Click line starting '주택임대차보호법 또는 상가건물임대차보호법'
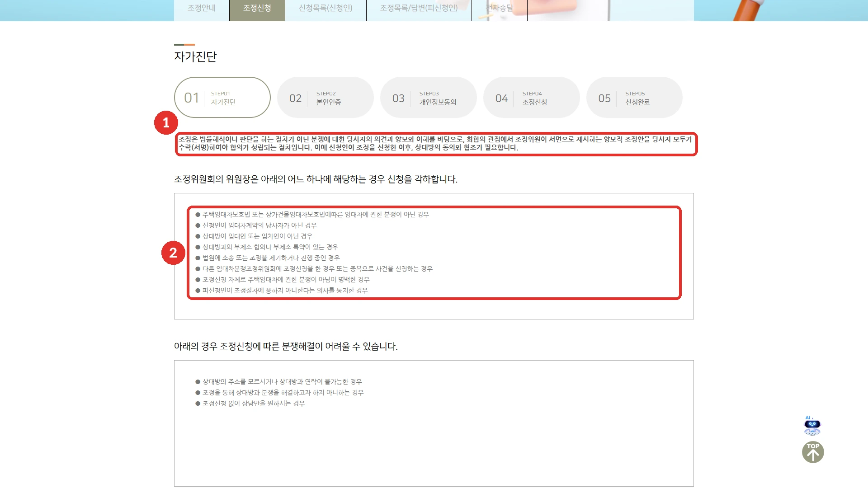Screen dimensions: 868x488 point(316,215)
